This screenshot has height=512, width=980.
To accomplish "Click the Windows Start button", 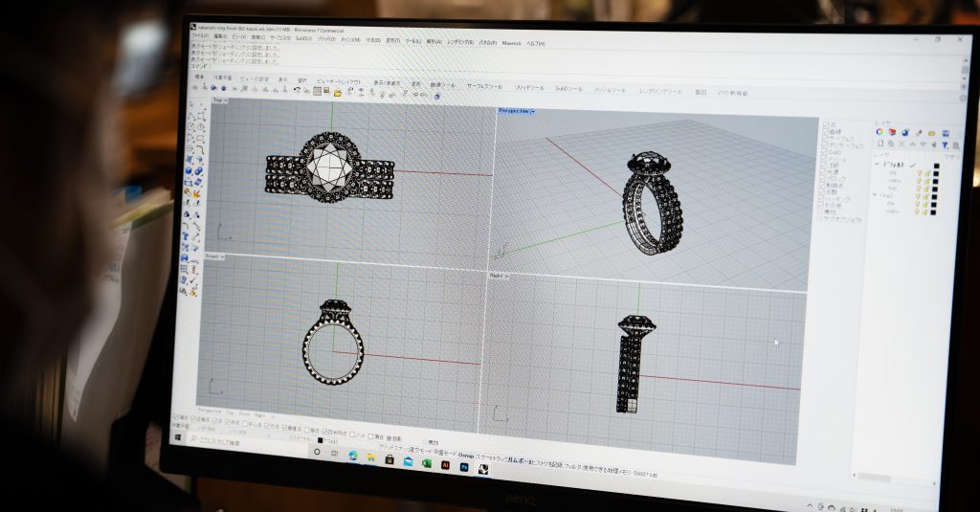I will point(178,438).
